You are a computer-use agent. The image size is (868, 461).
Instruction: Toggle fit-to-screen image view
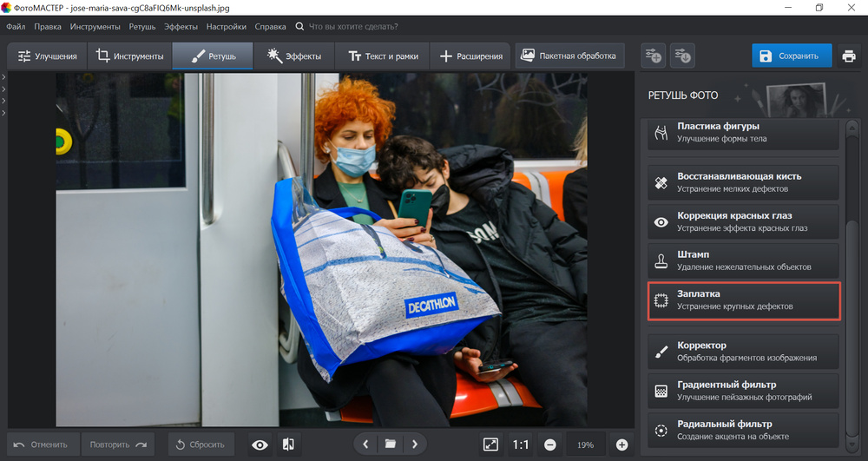(x=490, y=445)
